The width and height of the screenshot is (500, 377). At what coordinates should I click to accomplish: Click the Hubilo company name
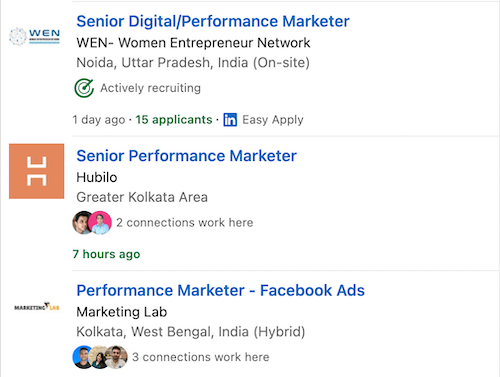[x=97, y=177]
